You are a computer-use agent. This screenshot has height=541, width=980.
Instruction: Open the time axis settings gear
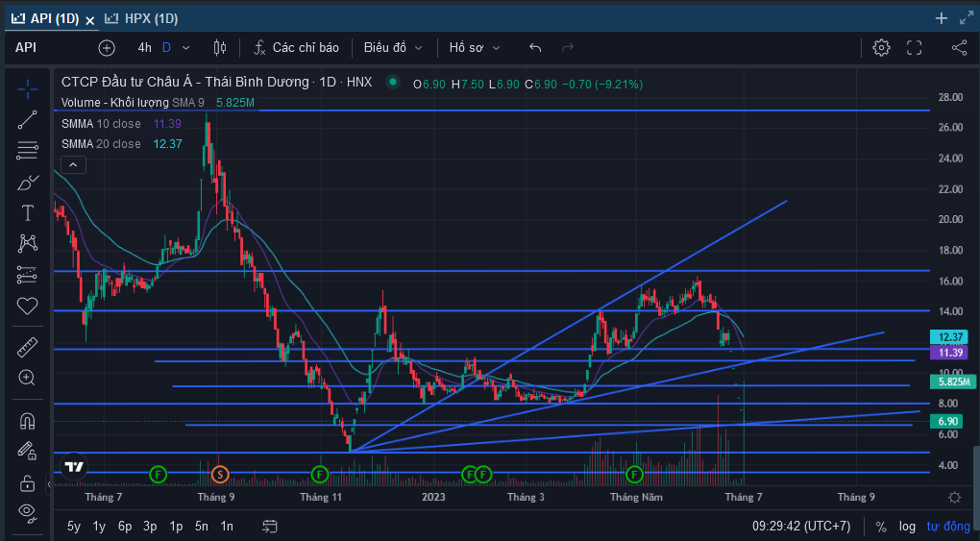[954, 497]
